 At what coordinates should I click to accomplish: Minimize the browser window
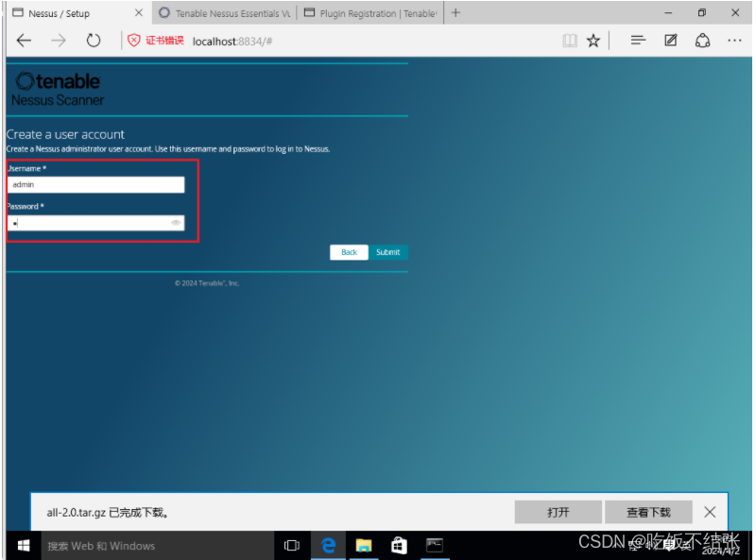668,13
